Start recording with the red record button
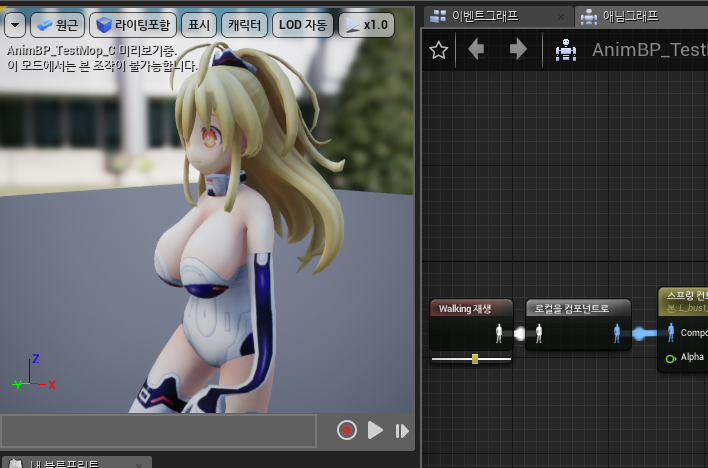 pos(347,430)
